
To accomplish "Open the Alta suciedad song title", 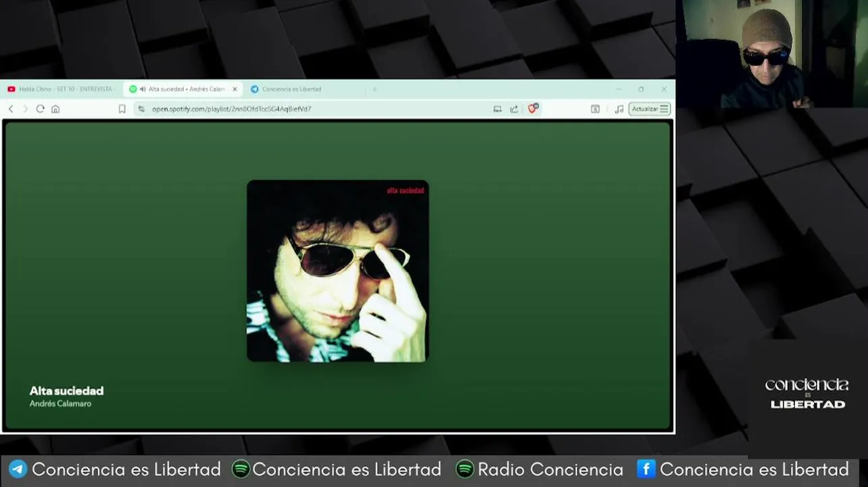I will coord(66,391).
